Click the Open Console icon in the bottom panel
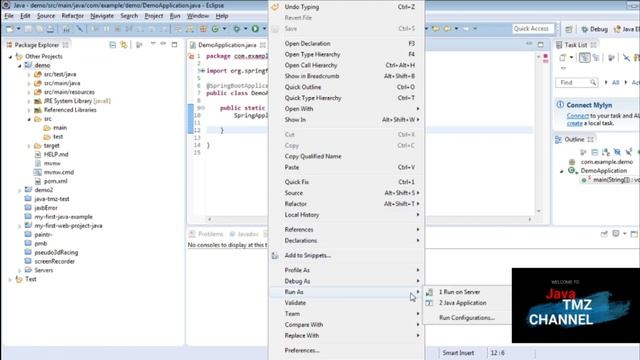The width and height of the screenshot is (640, 360). coord(616,233)
